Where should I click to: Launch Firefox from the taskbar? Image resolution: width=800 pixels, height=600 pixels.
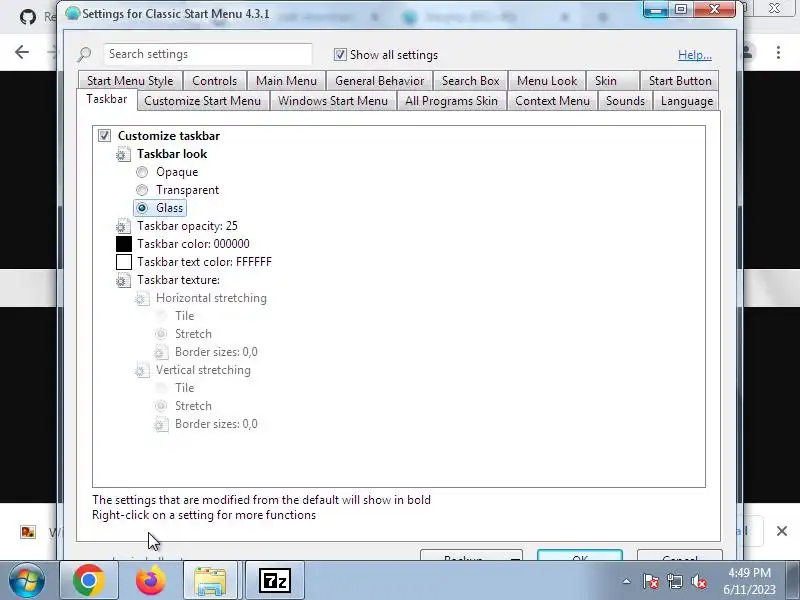click(151, 580)
